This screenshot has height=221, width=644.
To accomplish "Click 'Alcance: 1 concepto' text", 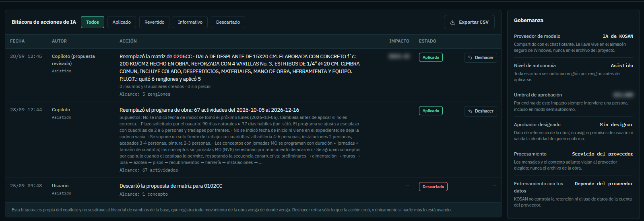I will coord(144,194).
